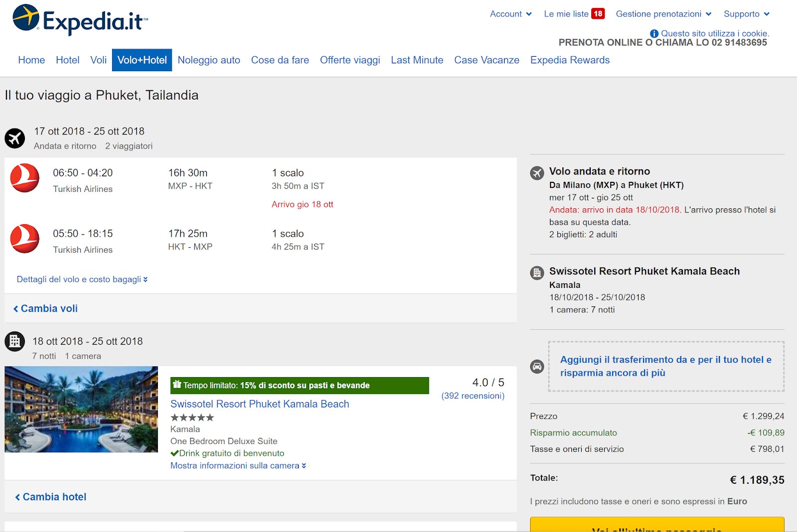
Task: Open the Supporto dropdown
Action: (746, 14)
